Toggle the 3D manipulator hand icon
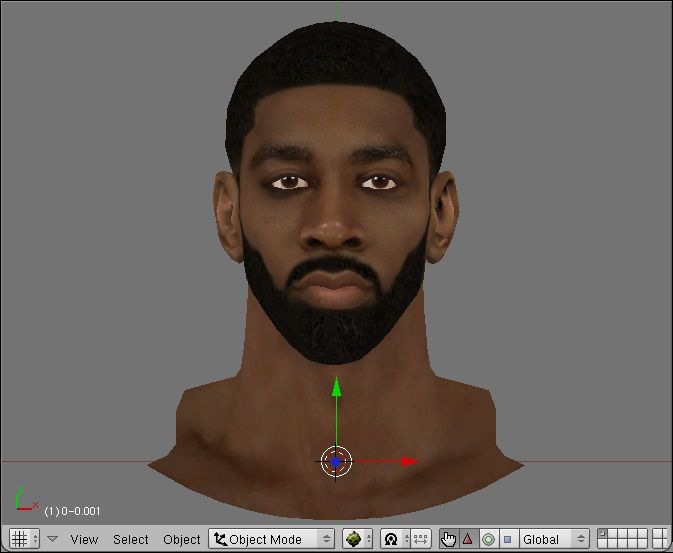The image size is (673, 553). pyautogui.click(x=448, y=539)
